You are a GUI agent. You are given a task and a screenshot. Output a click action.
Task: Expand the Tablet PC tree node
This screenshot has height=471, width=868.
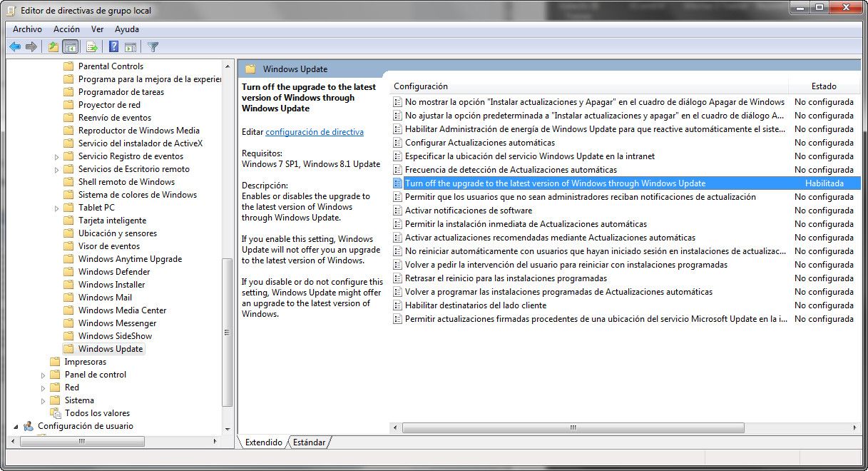(x=56, y=208)
